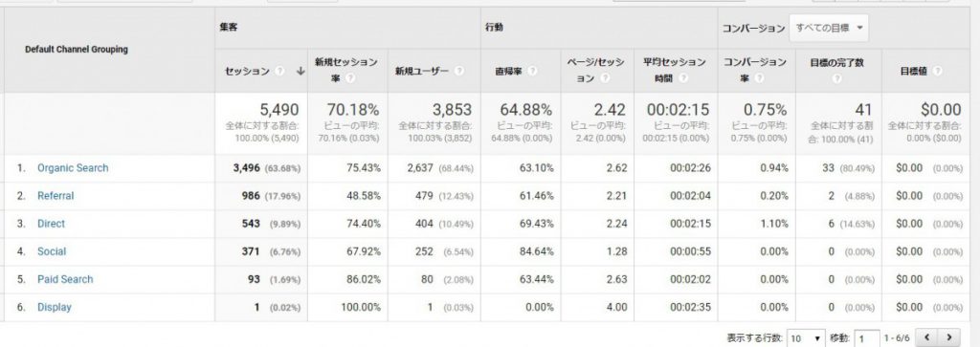This screenshot has height=347, width=980.
Task: Click help icon for 平均セッション時間 column
Action: 683,78
